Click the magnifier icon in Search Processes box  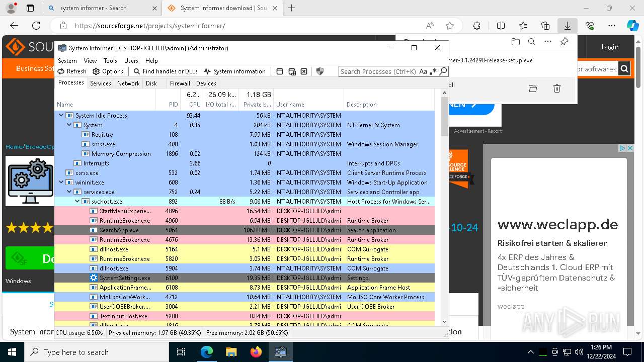point(443,71)
